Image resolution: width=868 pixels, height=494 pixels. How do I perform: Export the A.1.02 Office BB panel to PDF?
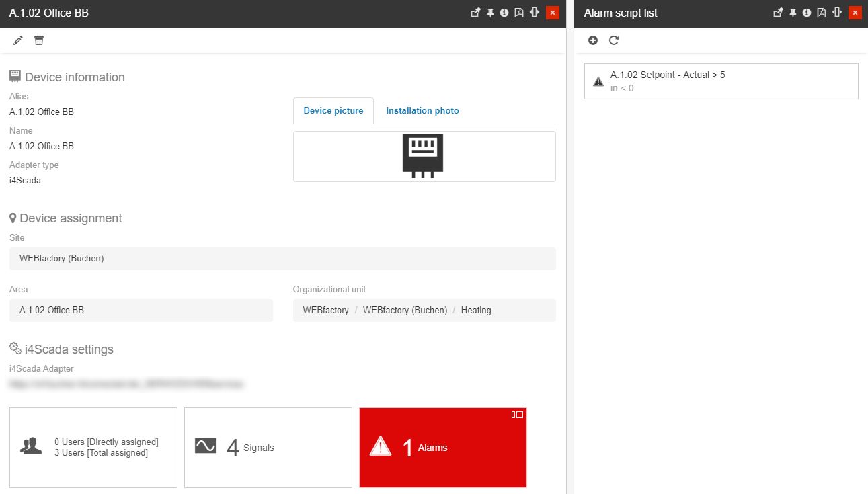point(519,13)
